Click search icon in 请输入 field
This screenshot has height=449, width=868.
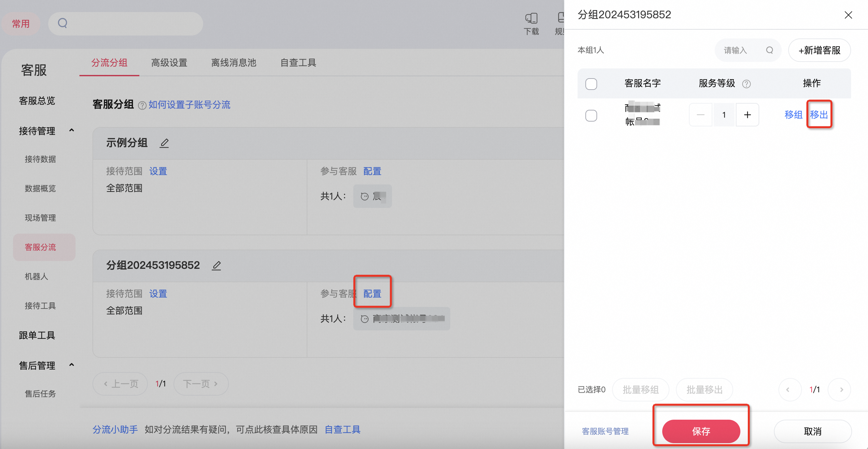click(770, 50)
